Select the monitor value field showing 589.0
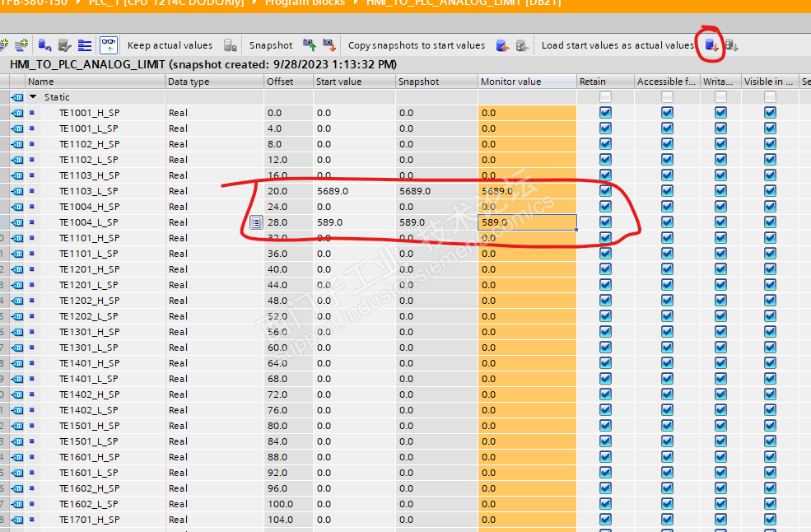The image size is (811, 532). point(527,222)
